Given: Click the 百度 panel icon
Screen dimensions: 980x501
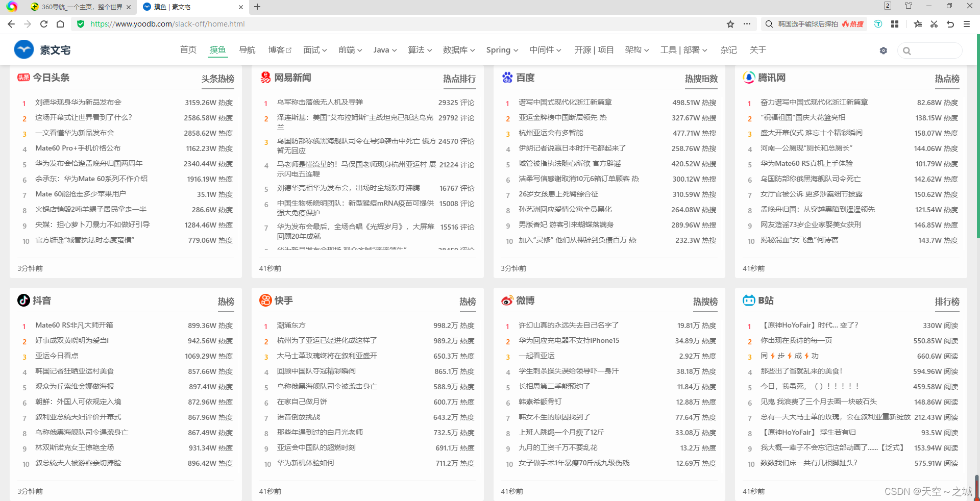Looking at the screenshot, I should click(507, 77).
